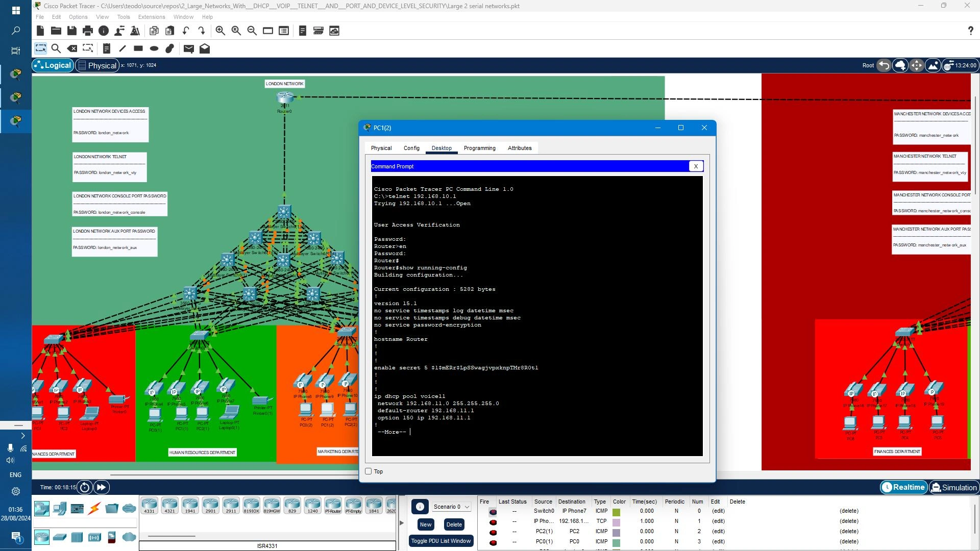Pick the PT-Router device

(x=333, y=506)
